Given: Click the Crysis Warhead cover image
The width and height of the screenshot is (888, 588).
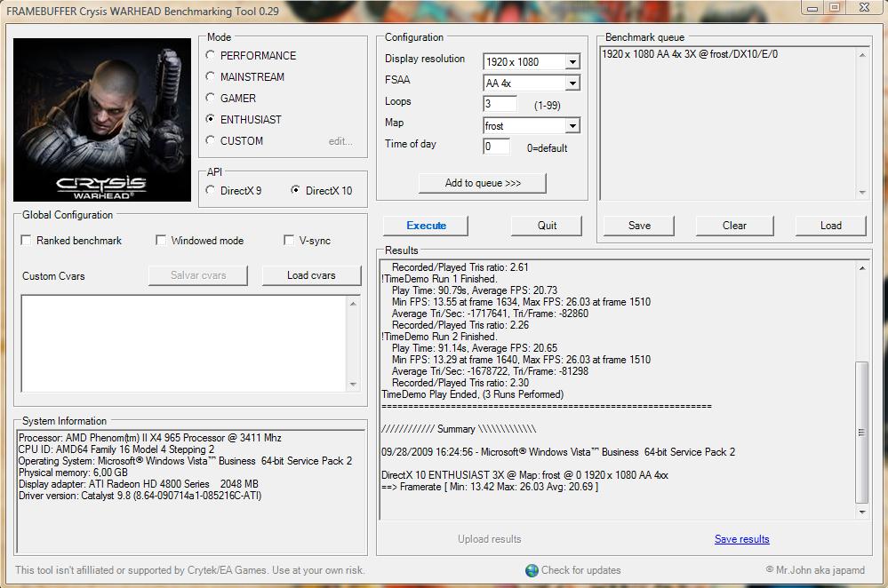Looking at the screenshot, I should (102, 119).
